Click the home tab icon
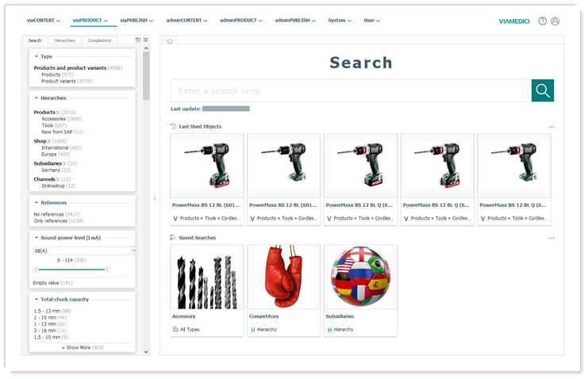The image size is (588, 379). coord(169,40)
